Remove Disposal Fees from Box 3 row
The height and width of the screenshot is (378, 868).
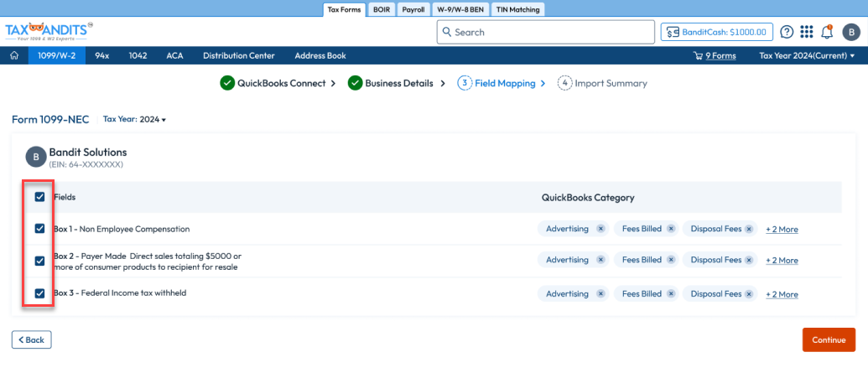(x=748, y=294)
